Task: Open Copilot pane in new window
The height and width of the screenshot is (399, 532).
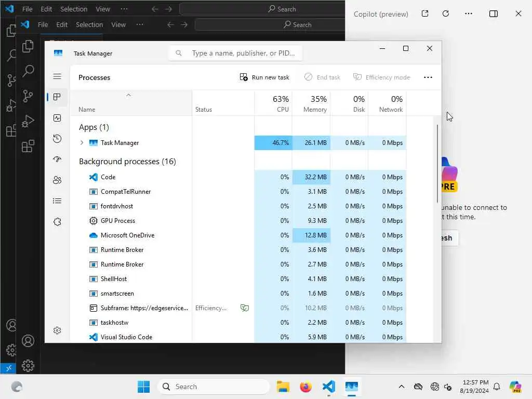Action: point(425,14)
